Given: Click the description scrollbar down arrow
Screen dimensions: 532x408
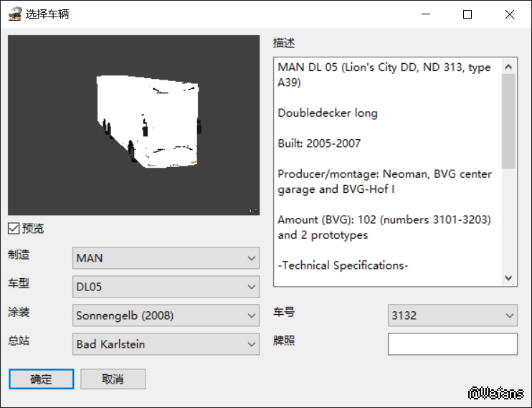Looking at the screenshot, I should pos(509,277).
